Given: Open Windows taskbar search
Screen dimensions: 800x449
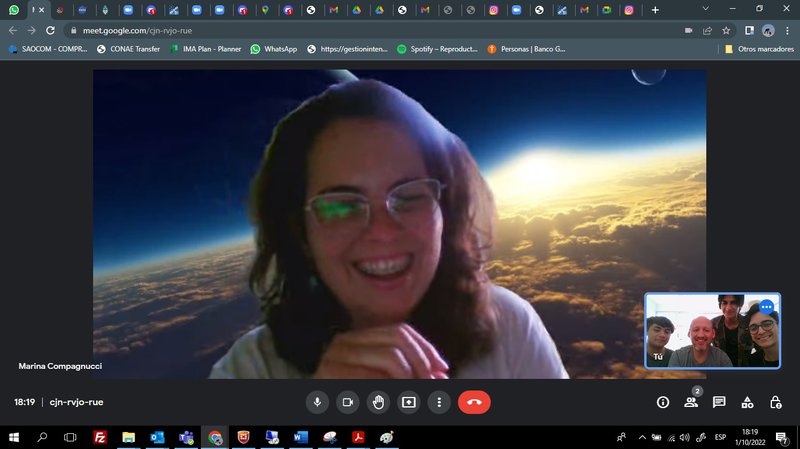Looking at the screenshot, I should click(x=42, y=437).
